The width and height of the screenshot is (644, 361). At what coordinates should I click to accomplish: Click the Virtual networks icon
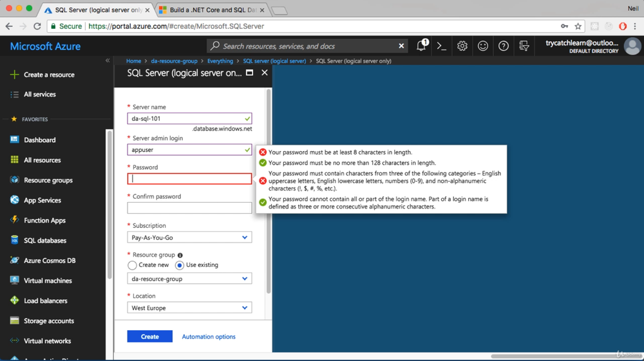(x=14, y=340)
